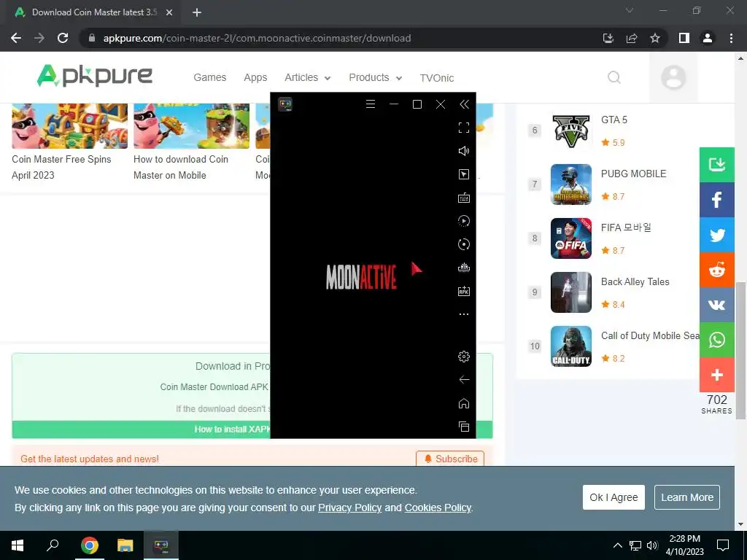The image size is (747, 560).
Task: Open the three-dots more tools icon
Action: (463, 314)
